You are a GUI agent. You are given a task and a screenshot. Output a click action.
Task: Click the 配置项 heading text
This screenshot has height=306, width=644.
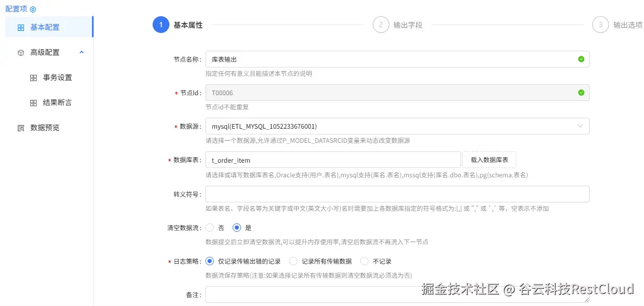tap(17, 9)
